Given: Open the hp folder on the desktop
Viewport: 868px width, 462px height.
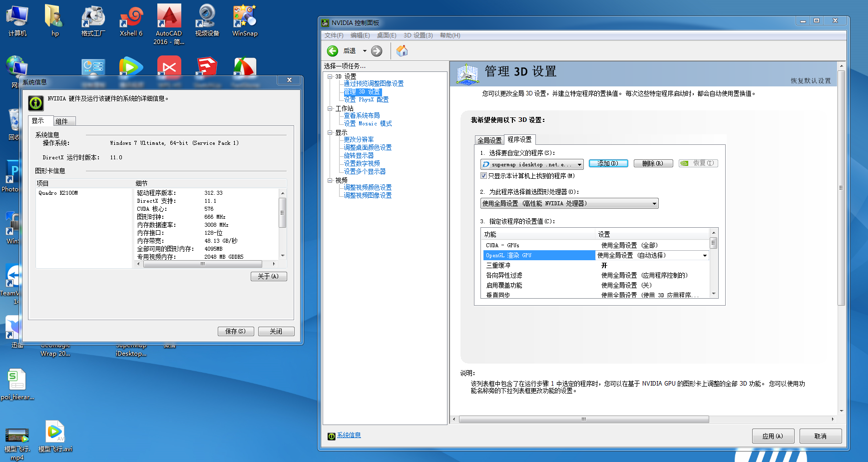Looking at the screenshot, I should tap(54, 20).
